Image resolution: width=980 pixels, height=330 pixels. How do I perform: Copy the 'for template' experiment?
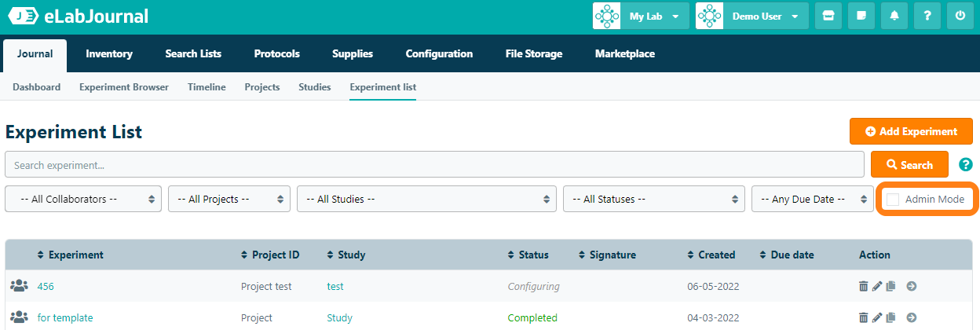pos(890,318)
